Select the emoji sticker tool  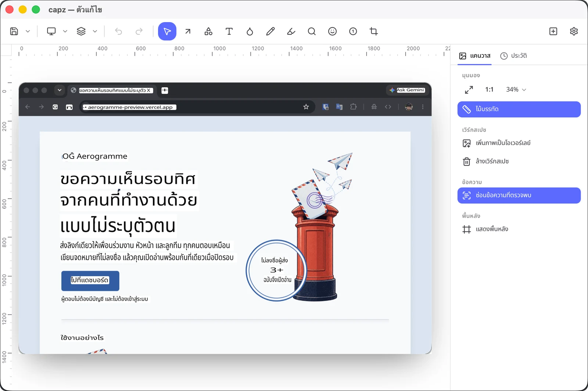click(332, 31)
